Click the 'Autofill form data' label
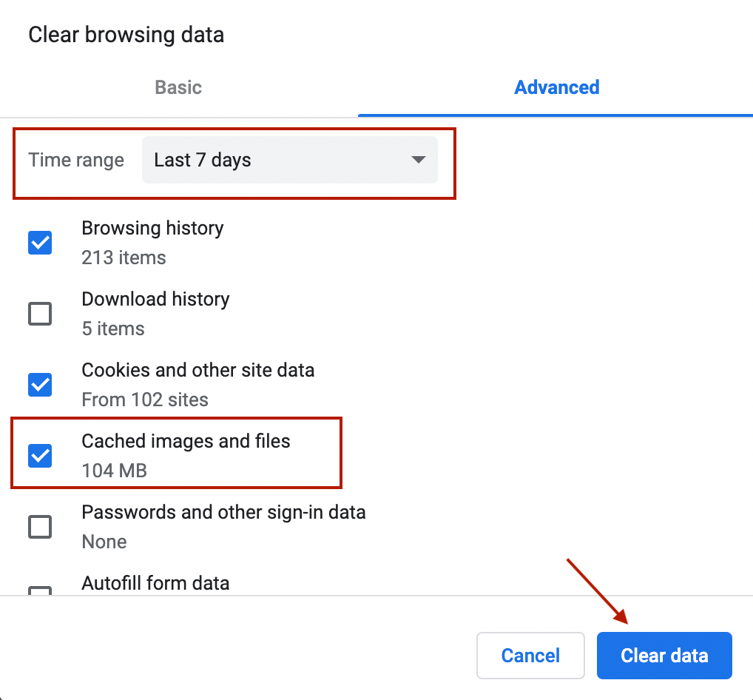Viewport: 753px width, 700px height. point(155,583)
